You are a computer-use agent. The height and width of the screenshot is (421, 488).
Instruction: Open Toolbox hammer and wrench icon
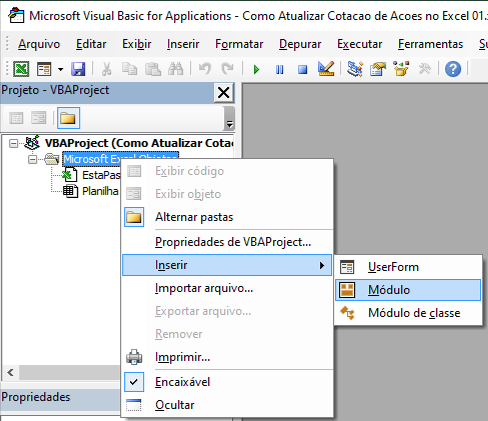(x=424, y=69)
